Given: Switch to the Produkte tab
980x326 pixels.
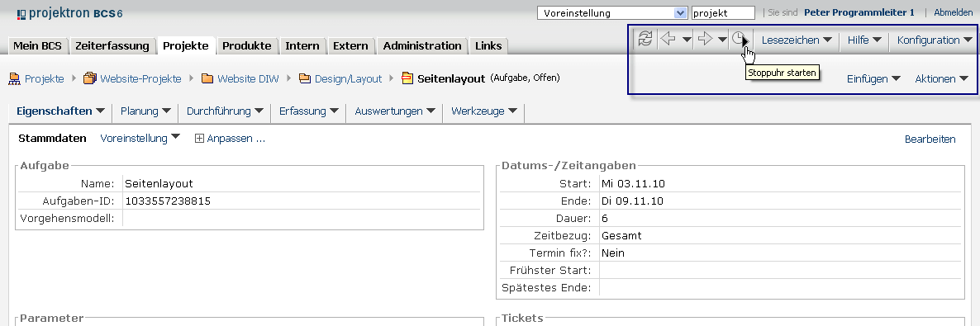Looking at the screenshot, I should click(247, 45).
